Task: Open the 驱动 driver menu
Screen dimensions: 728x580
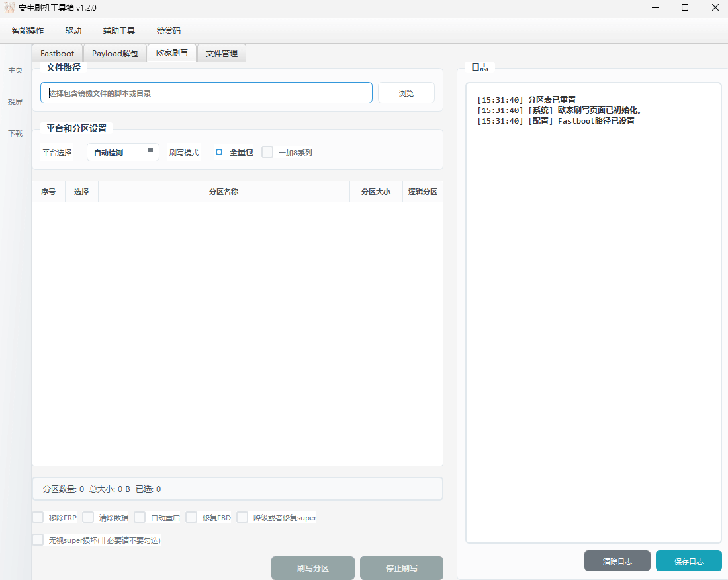Action: (x=73, y=30)
